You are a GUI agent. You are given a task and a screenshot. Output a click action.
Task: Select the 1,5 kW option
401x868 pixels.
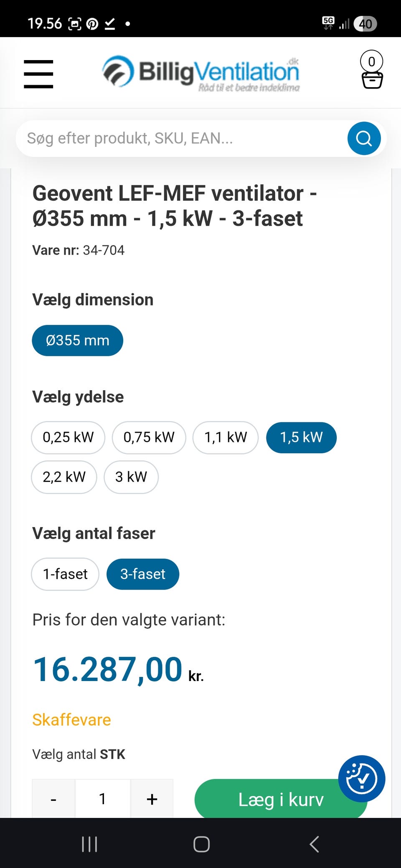tap(301, 437)
